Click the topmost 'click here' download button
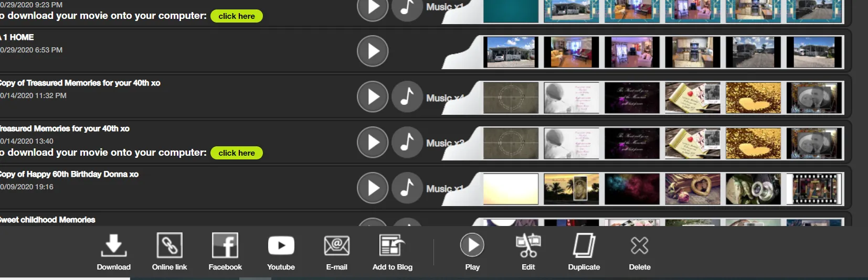The width and height of the screenshot is (868, 280). (237, 16)
